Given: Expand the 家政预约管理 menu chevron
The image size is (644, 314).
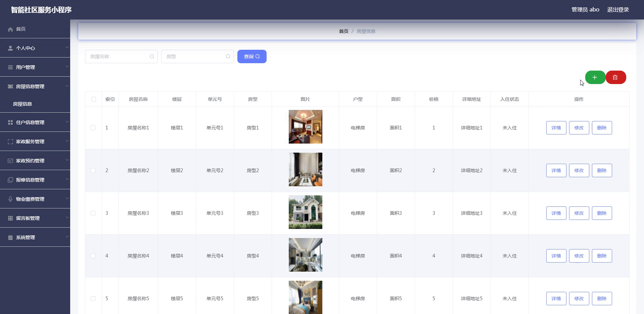Looking at the screenshot, I should [67, 160].
